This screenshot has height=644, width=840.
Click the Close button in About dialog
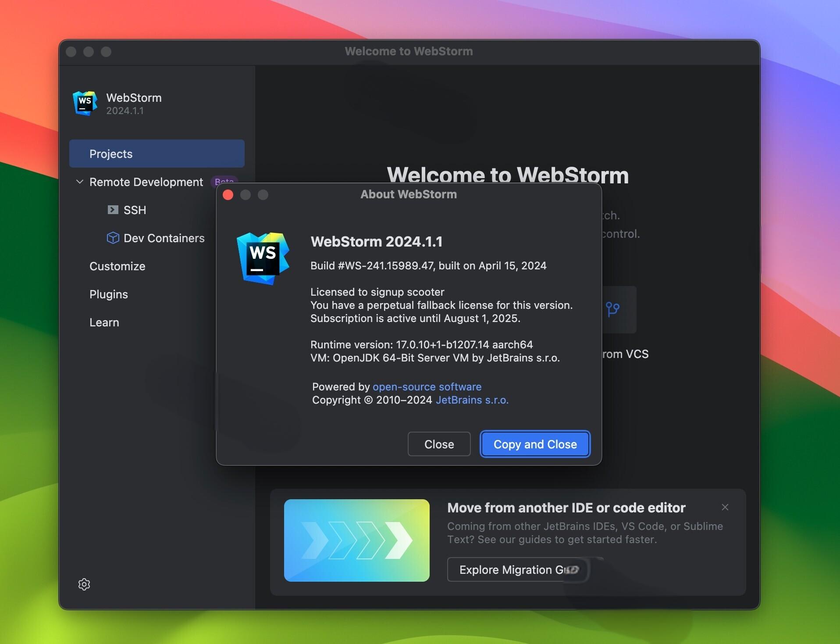(438, 444)
